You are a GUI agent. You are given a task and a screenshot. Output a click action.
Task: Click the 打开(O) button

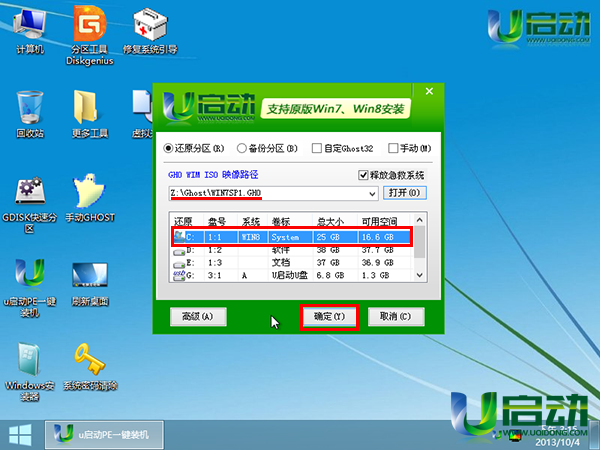tap(404, 192)
